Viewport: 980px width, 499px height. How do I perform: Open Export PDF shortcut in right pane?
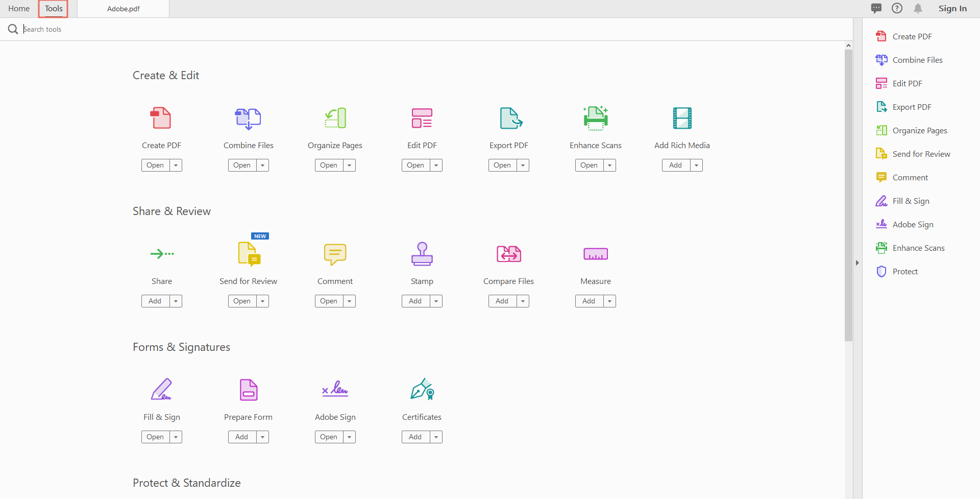point(903,107)
